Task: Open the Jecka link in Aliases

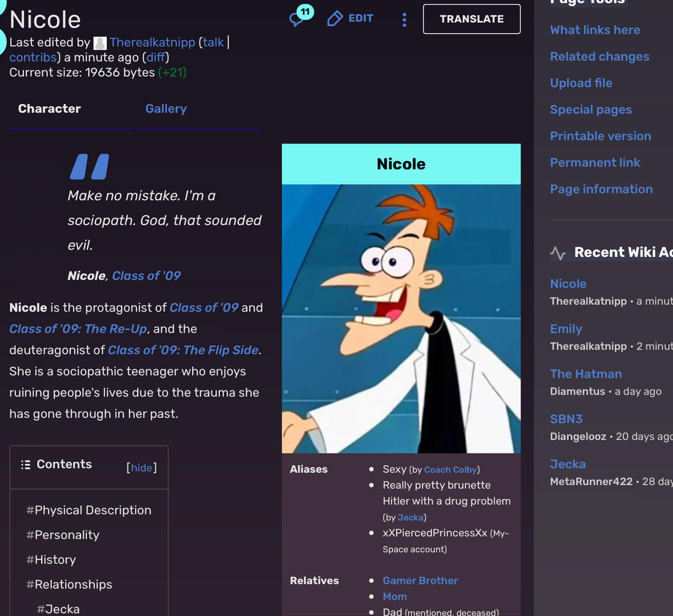Action: click(x=410, y=518)
